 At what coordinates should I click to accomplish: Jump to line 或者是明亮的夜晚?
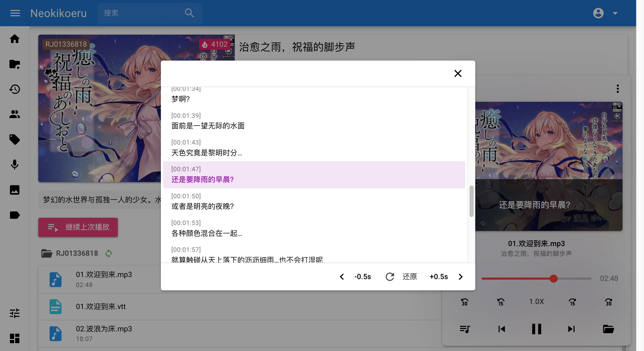(x=314, y=201)
